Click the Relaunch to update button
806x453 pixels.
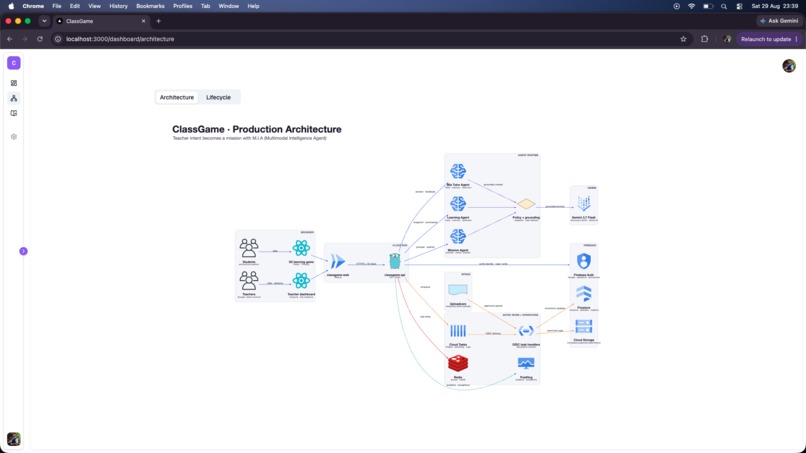pos(769,39)
